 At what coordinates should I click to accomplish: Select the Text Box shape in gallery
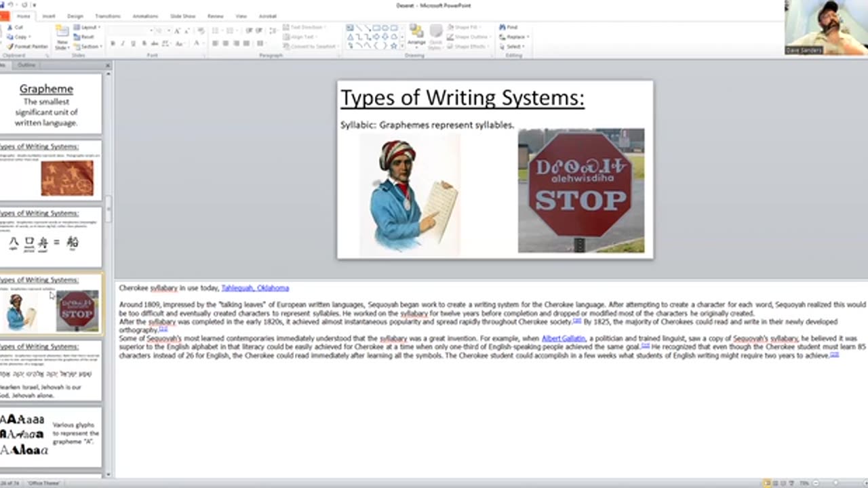(351, 28)
